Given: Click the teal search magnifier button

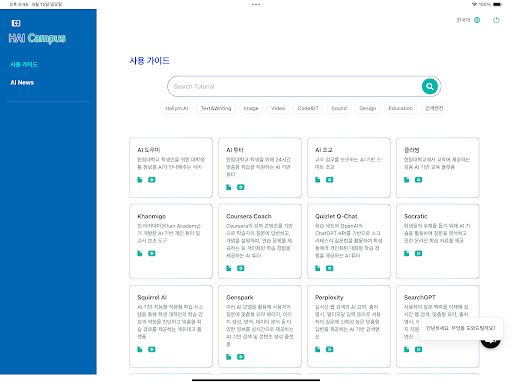Looking at the screenshot, I should tap(430, 86).
